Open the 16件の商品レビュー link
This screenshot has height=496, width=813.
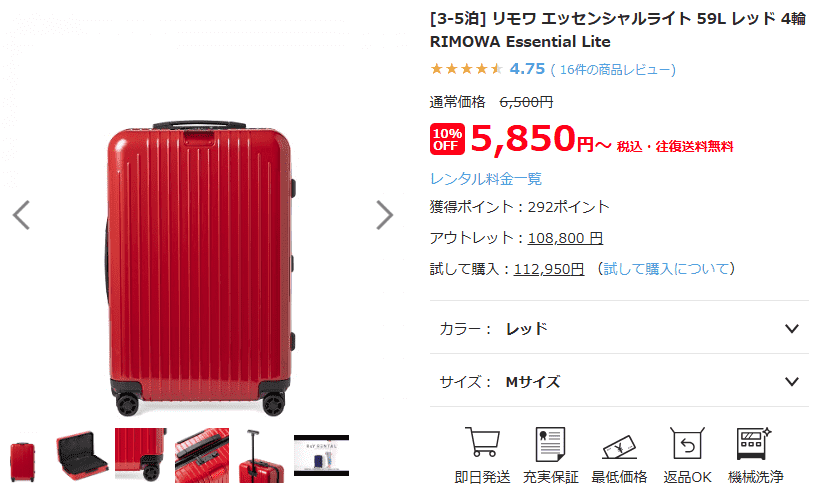tap(613, 69)
